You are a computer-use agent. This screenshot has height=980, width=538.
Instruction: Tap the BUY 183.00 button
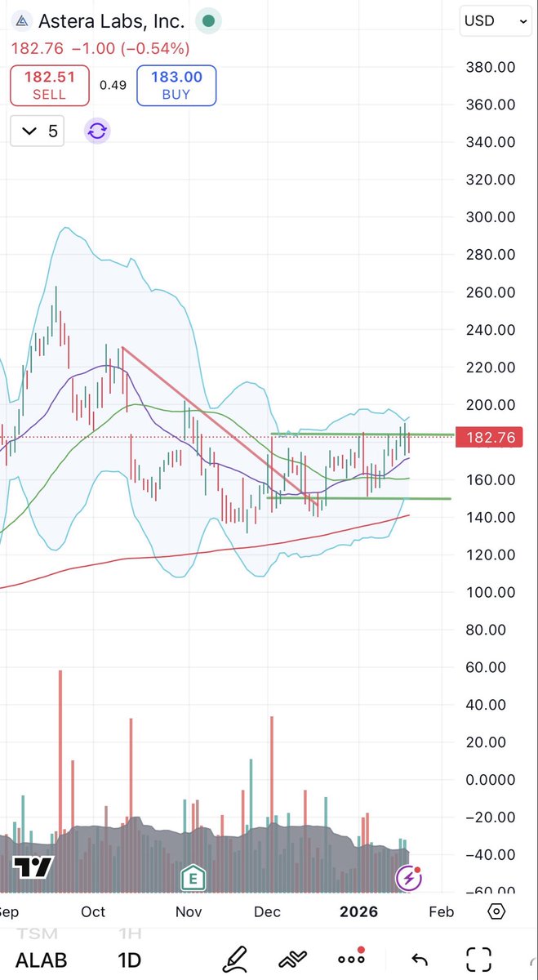click(x=176, y=86)
